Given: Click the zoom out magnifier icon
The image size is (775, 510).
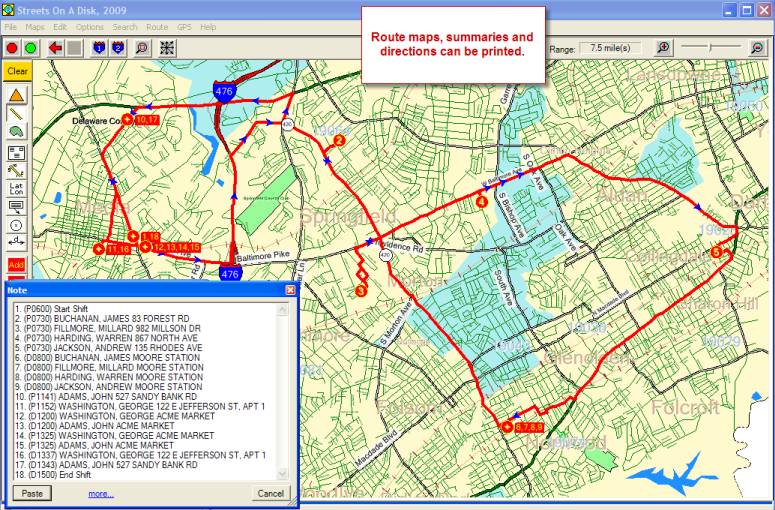Looking at the screenshot, I should (757, 48).
